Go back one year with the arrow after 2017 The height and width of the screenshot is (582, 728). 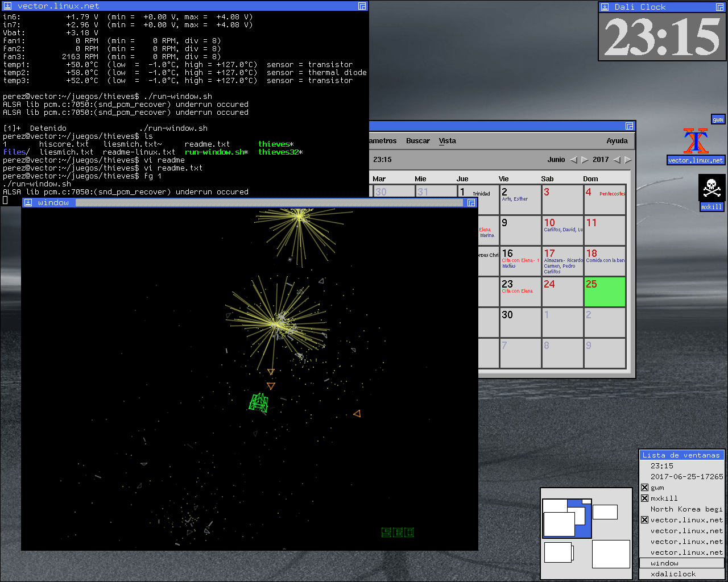[x=617, y=160]
